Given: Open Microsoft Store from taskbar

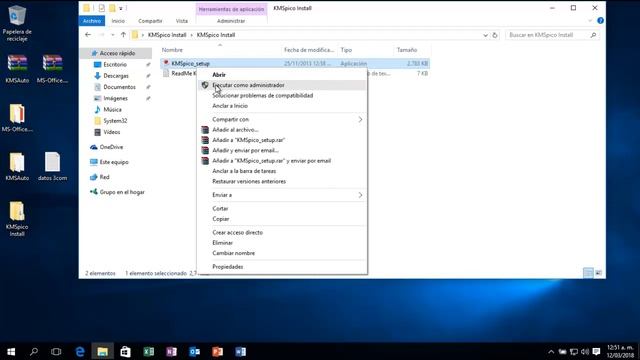Looking at the screenshot, I should click(x=125, y=351).
